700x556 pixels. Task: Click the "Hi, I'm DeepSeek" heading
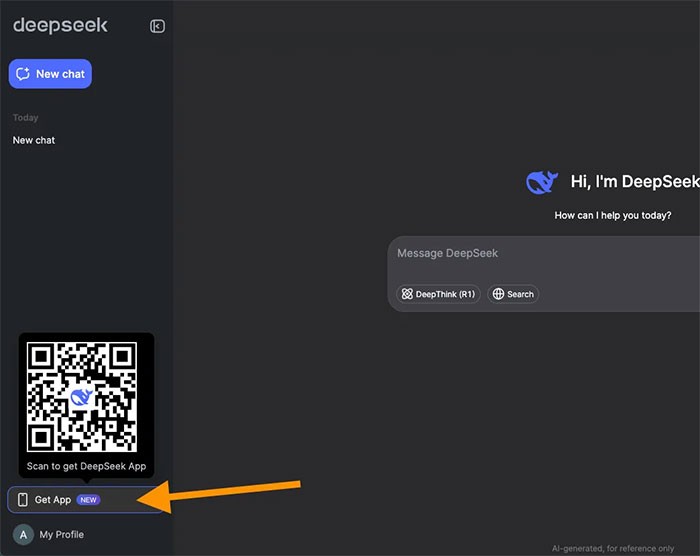(634, 182)
